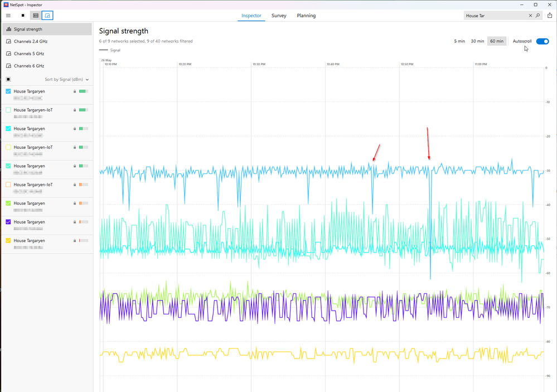Screen dimensions: 557x392
Task: Clear the search field with X icon
Action: pos(530,16)
